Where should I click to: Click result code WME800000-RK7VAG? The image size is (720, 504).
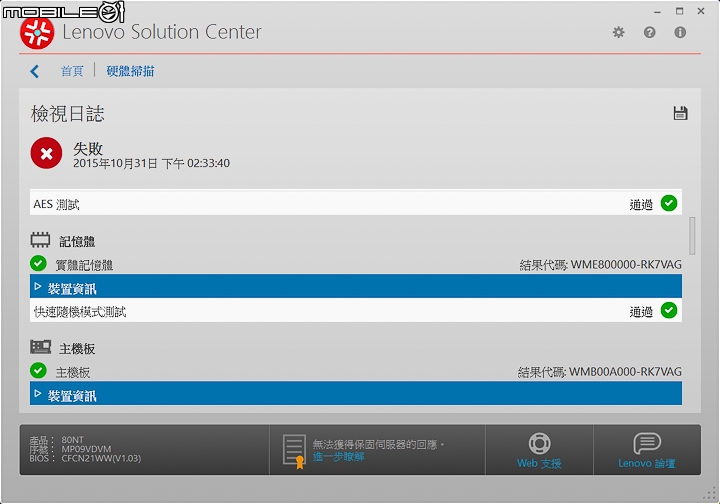coord(626,264)
